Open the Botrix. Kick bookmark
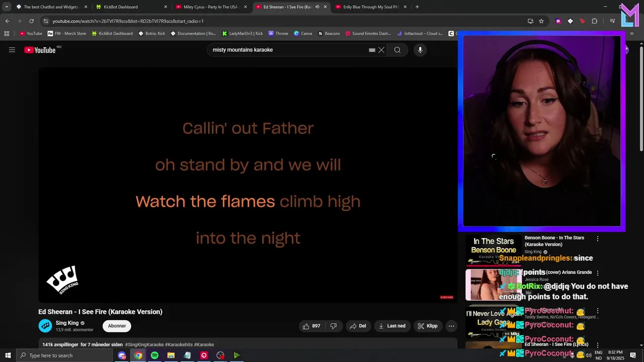 tap(151, 34)
